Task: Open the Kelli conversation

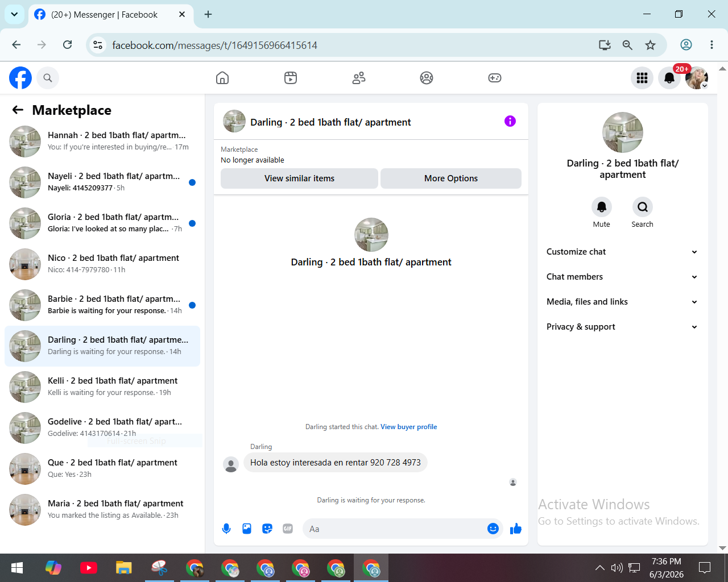Action: (102, 387)
